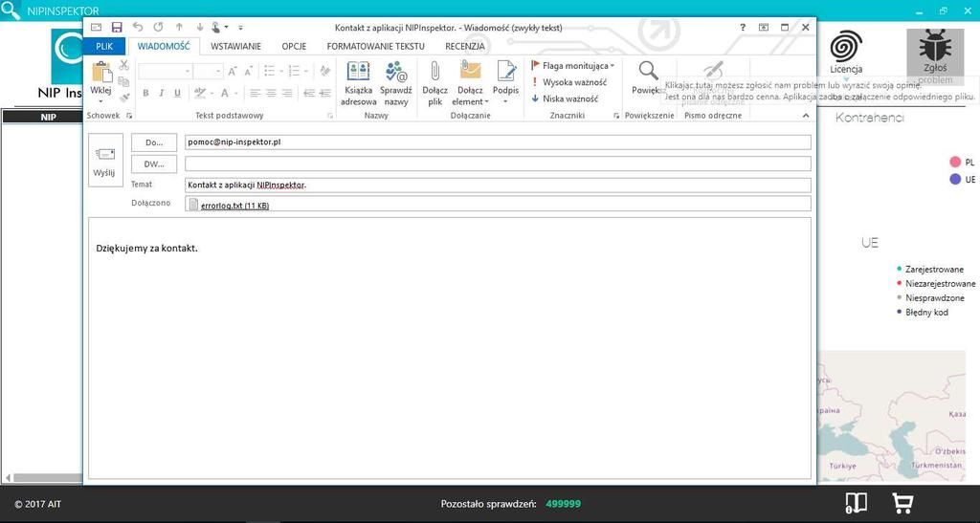
Task: Open Książka adresowa address book
Action: click(358, 83)
